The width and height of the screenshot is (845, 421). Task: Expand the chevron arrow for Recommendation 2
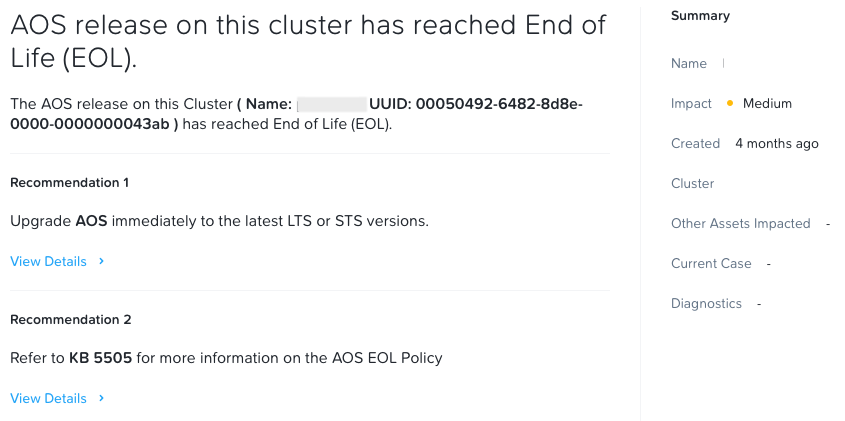tap(102, 398)
